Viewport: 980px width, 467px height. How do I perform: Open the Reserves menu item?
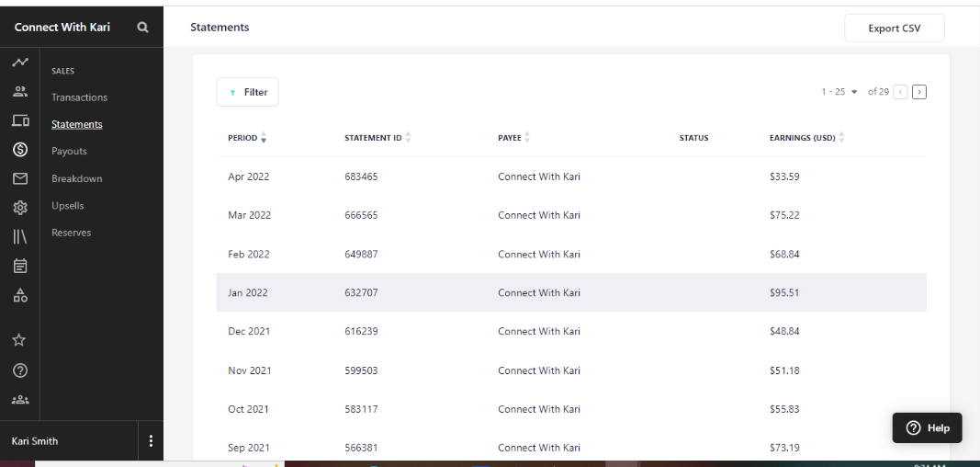click(x=72, y=233)
